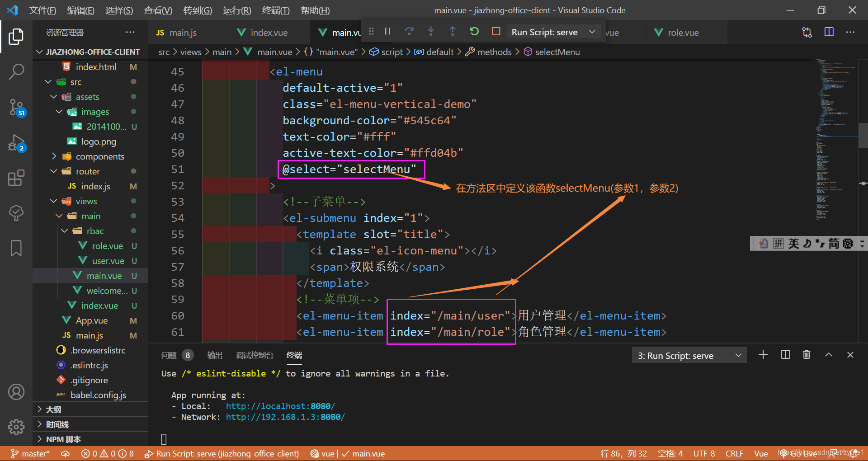Screen dimensions: 868x461
Task: Split the terminal panel
Action: 785,355
